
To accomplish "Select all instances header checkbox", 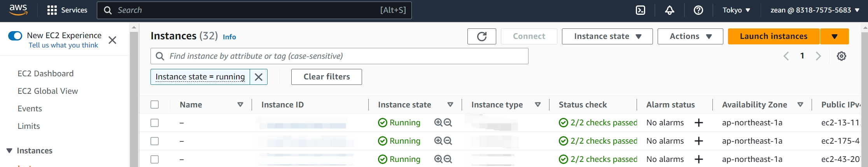I will tap(155, 104).
